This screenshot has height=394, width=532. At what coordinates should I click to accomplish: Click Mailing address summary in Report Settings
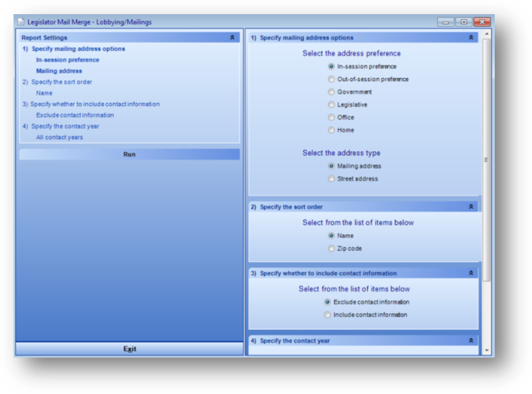59,71
